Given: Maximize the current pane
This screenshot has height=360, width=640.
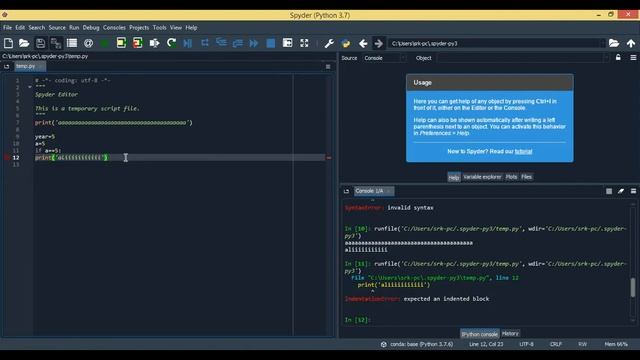Looking at the screenshot, I should click(287, 43).
